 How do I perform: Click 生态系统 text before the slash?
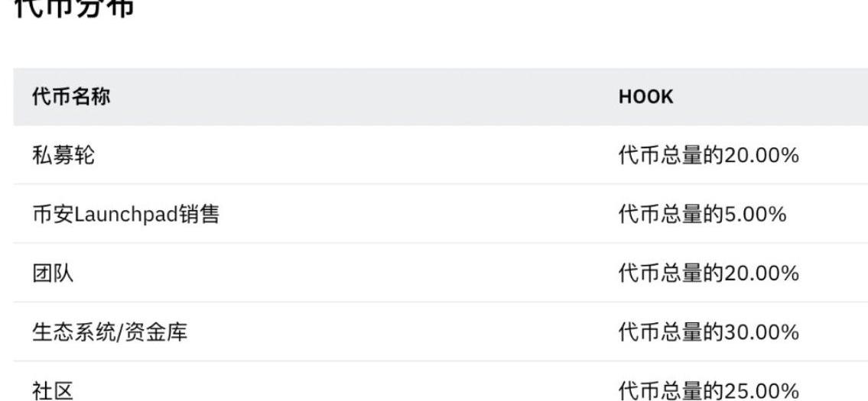tap(73, 332)
